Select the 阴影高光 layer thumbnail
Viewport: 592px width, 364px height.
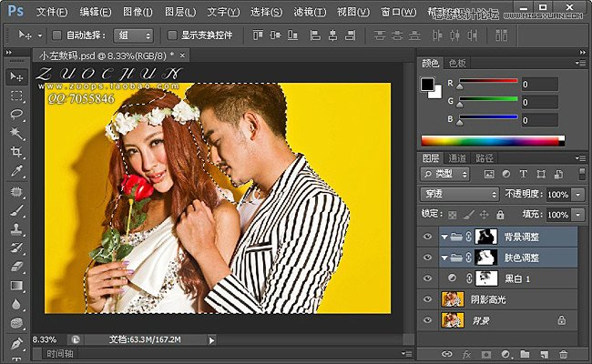pos(453,299)
